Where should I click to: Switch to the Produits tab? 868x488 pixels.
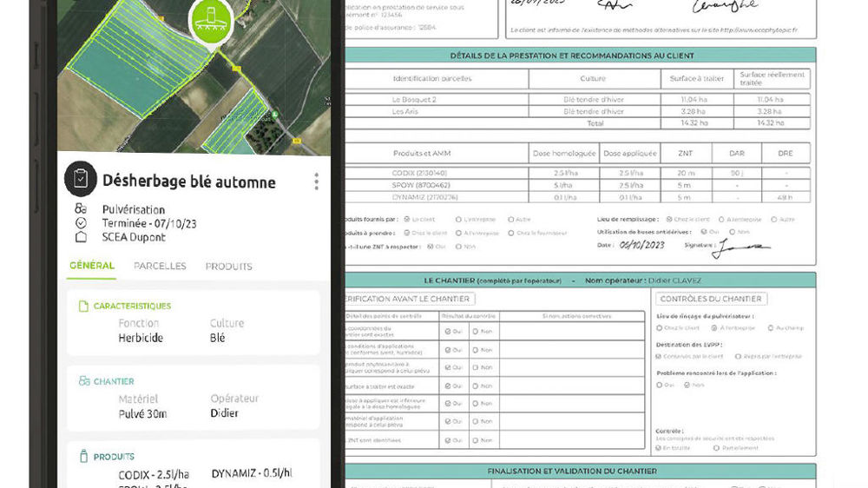228,266
